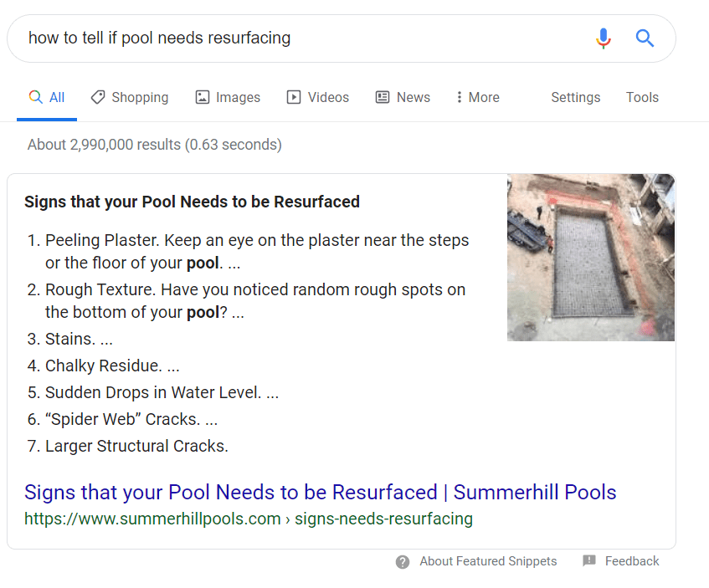
Task: Open the pool construction thumbnail image
Action: [x=590, y=258]
